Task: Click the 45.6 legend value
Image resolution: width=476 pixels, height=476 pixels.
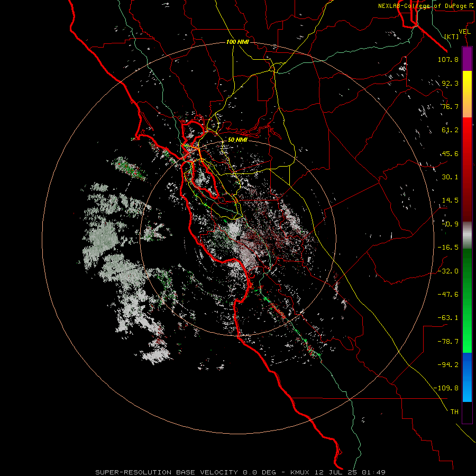Action: point(450,153)
